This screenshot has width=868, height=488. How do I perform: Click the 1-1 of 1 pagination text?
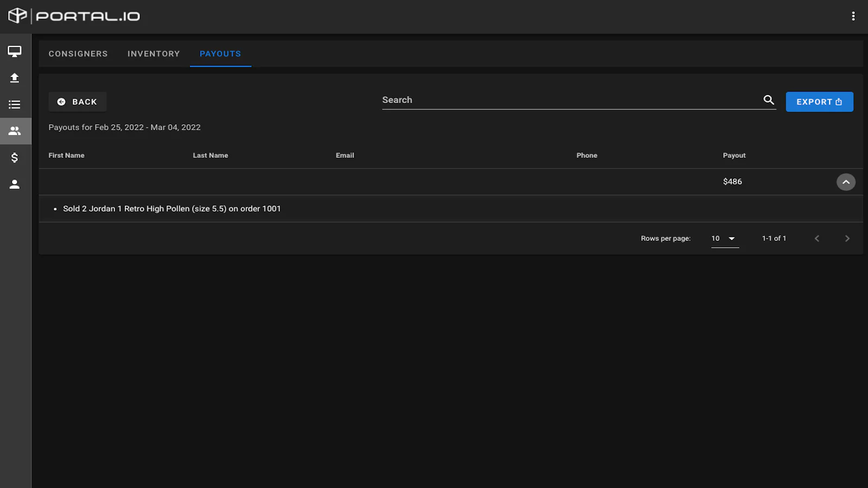(x=774, y=239)
